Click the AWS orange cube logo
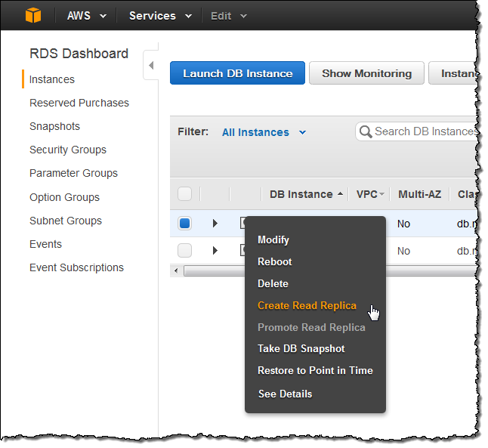 (x=34, y=15)
